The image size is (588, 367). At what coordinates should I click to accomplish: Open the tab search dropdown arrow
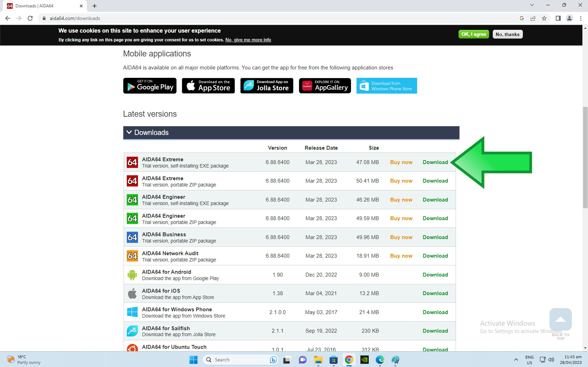532,5
